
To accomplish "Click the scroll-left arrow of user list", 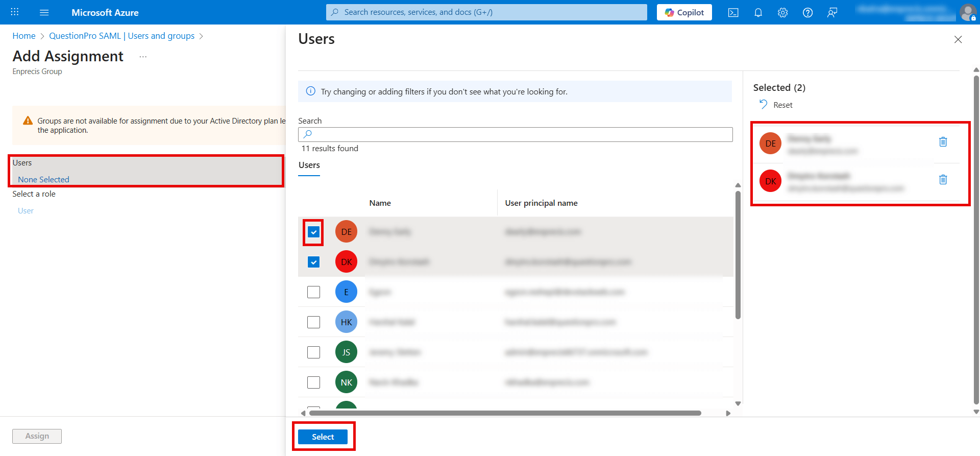I will [x=303, y=413].
